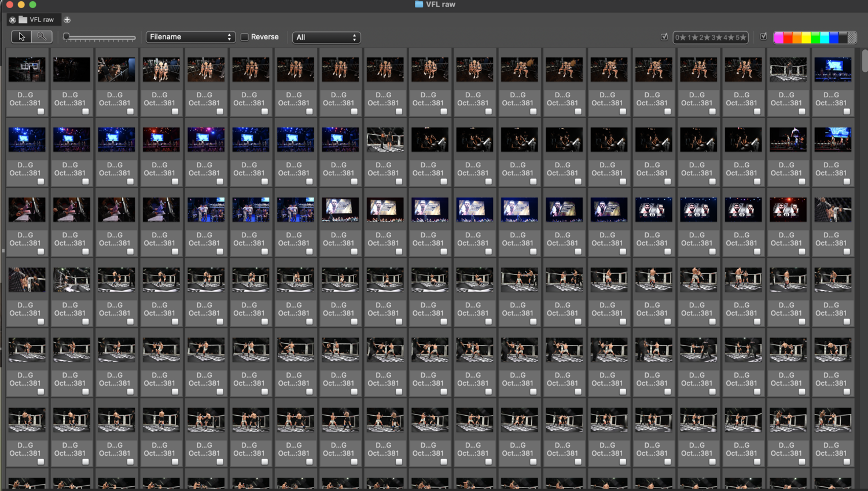This screenshot has width=868, height=491.
Task: Activate the magnifier zoom tool
Action: click(x=42, y=37)
